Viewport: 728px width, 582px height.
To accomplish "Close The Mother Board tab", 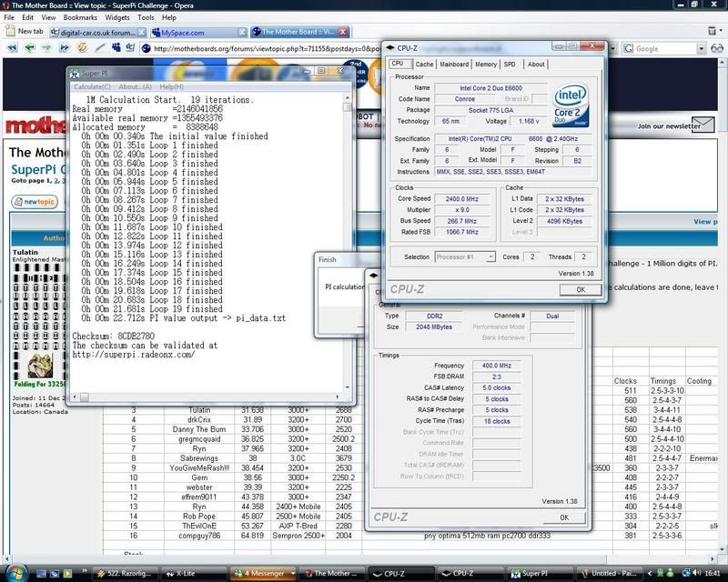I will (x=343, y=32).
